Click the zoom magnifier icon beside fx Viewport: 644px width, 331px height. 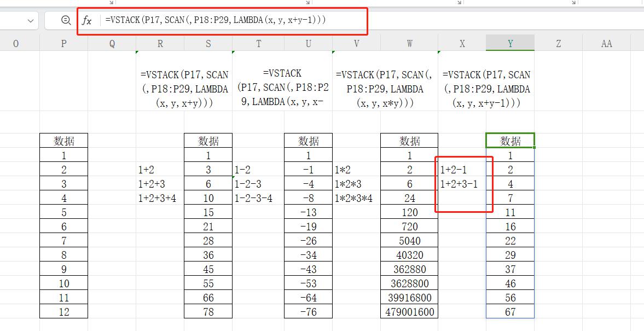point(66,20)
